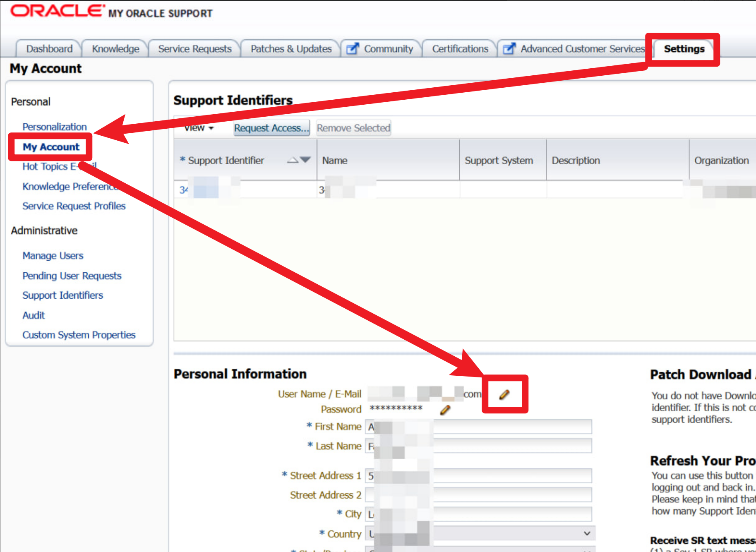Open the View dropdown menu
This screenshot has height=552, width=756.
click(x=199, y=128)
